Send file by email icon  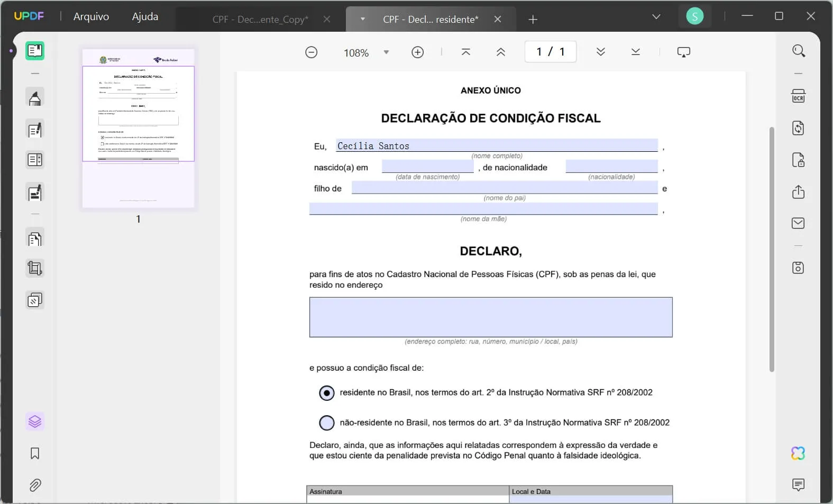tap(799, 223)
